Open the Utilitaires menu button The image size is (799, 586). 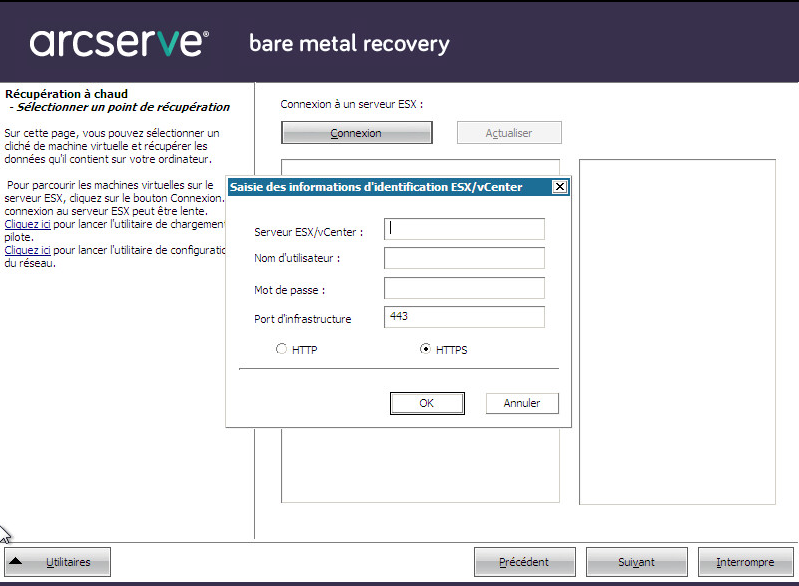point(58,562)
